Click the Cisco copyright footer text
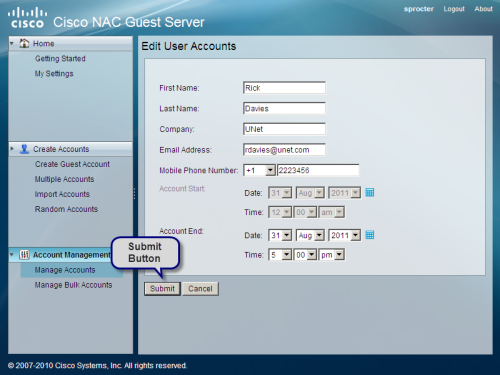The width and height of the screenshot is (500, 375). (97, 366)
